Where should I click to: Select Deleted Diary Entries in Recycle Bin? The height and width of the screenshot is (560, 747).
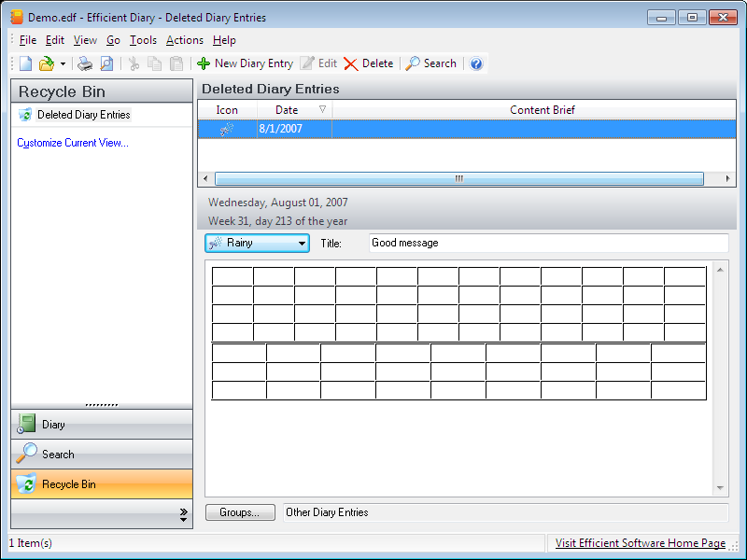pyautogui.click(x=83, y=115)
